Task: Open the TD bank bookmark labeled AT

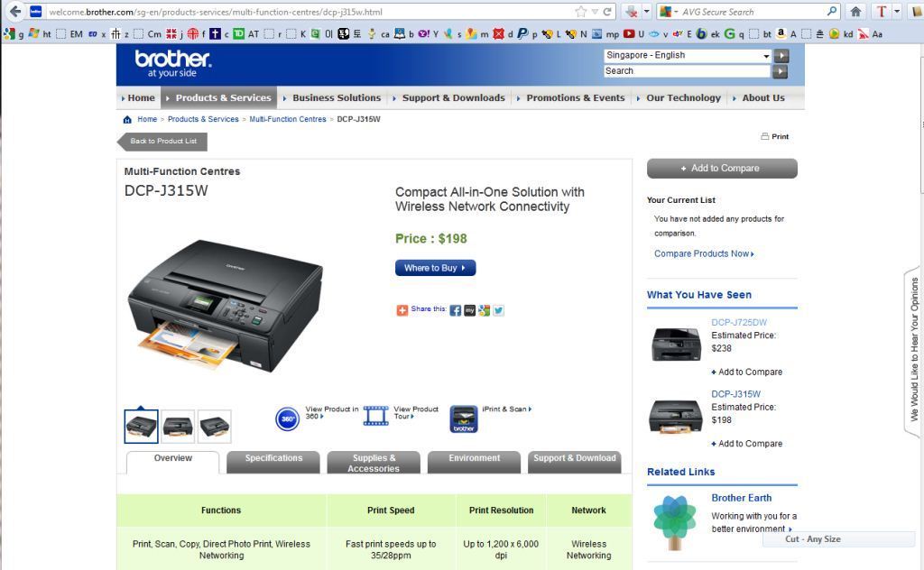Action: click(245, 34)
